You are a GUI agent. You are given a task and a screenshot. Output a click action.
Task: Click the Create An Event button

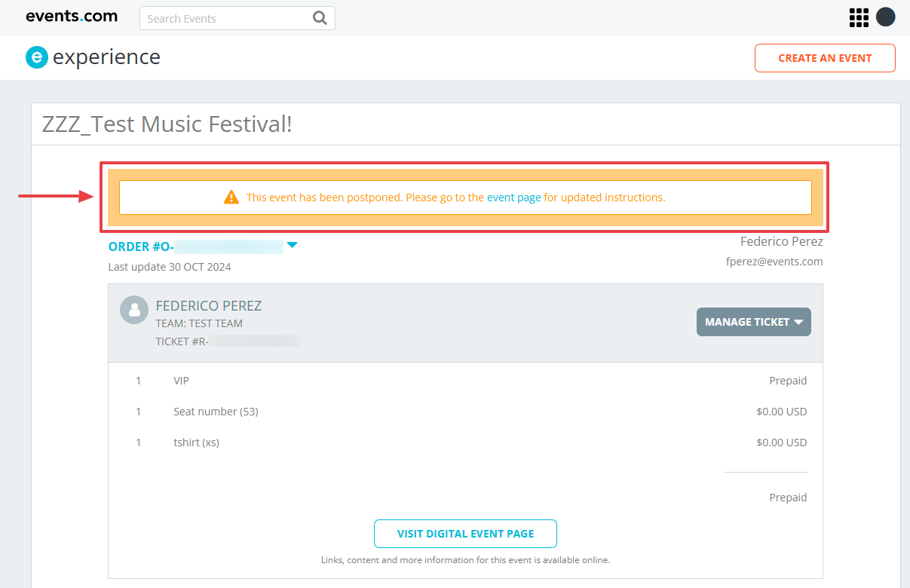pyautogui.click(x=825, y=58)
